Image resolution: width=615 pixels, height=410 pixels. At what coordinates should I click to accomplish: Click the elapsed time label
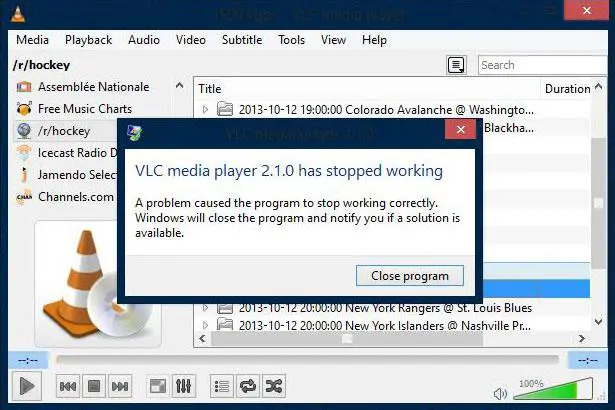[x=28, y=360]
